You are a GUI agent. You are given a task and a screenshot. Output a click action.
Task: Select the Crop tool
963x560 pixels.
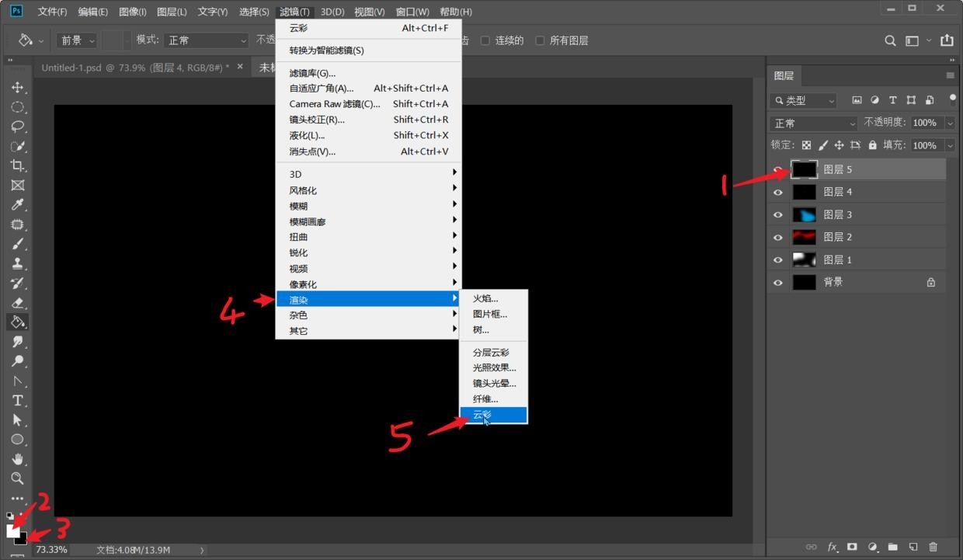point(17,165)
